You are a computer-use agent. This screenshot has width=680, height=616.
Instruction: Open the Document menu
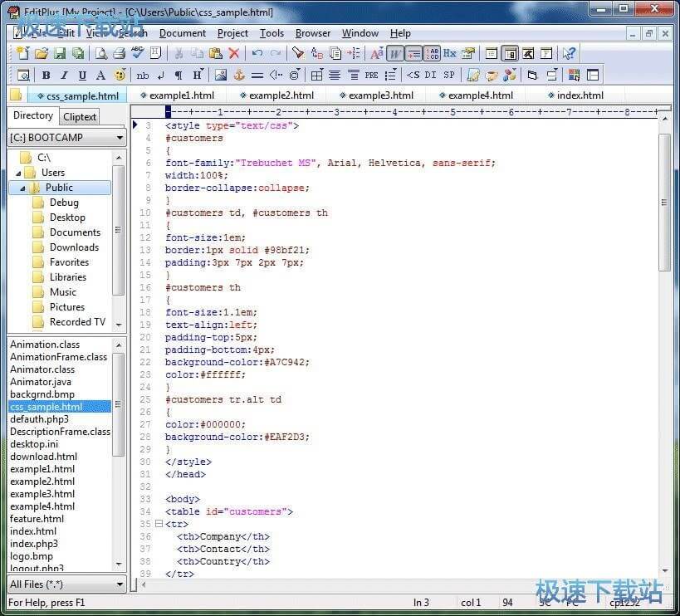(183, 33)
